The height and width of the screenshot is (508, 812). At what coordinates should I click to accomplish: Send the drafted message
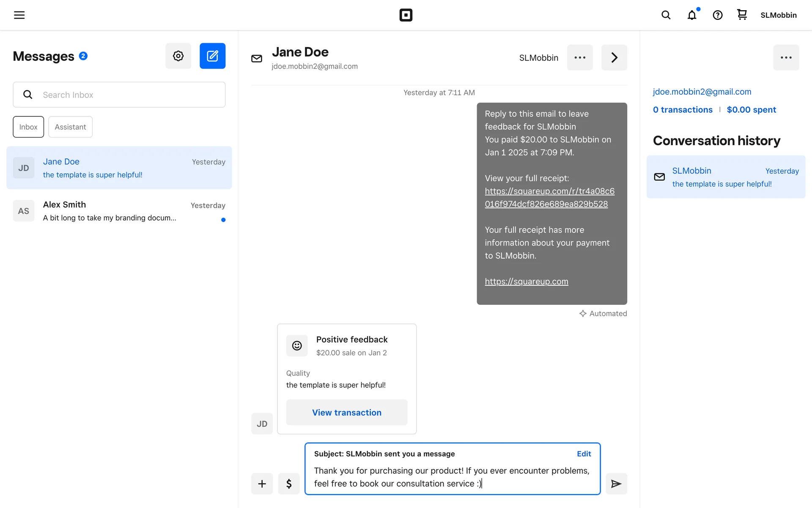tap(616, 483)
